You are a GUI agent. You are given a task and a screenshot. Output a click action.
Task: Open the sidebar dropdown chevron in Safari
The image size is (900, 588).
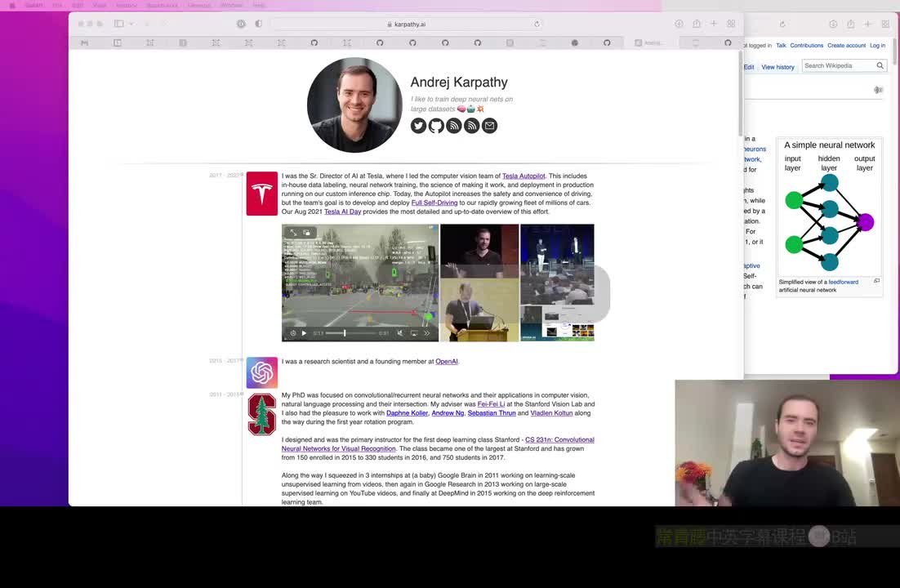click(131, 24)
